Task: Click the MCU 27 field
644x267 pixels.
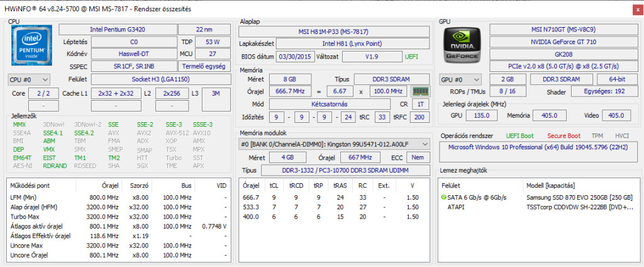Action: click(x=213, y=54)
